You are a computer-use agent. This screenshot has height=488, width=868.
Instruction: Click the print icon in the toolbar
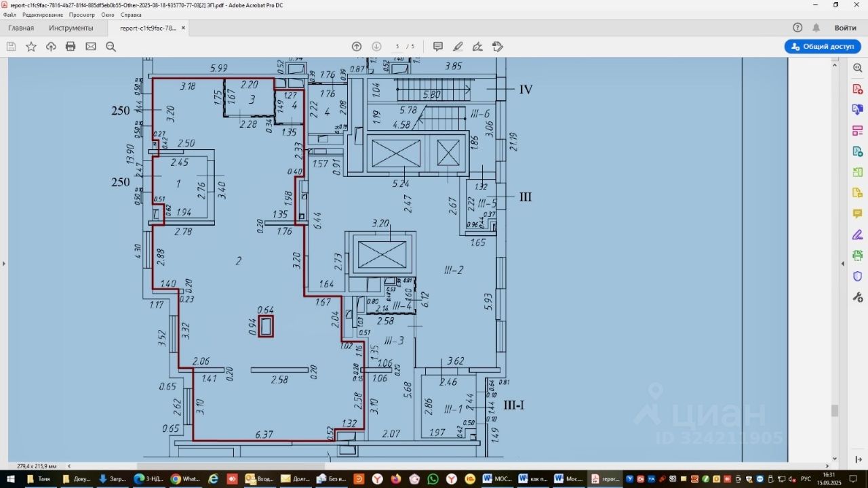pos(71,47)
